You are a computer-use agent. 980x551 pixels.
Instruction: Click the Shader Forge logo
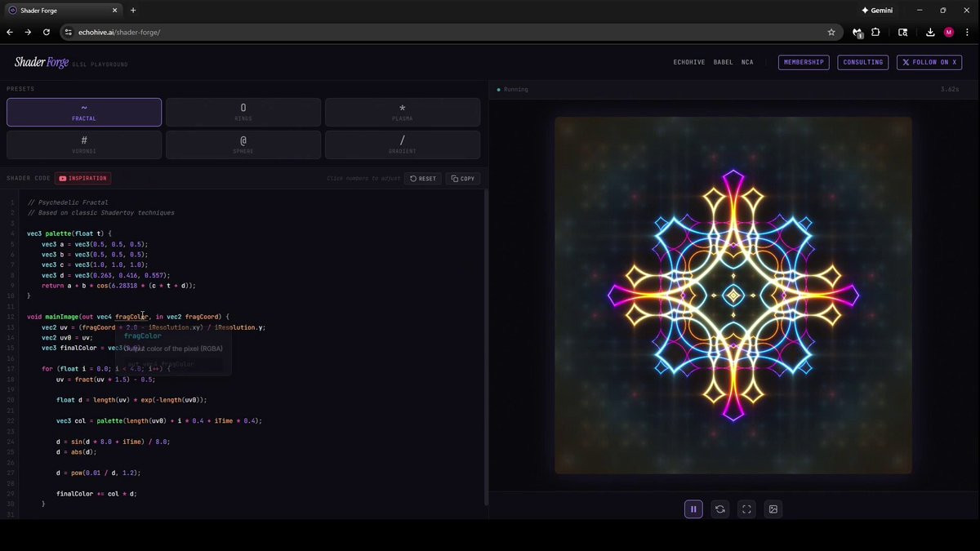click(42, 62)
